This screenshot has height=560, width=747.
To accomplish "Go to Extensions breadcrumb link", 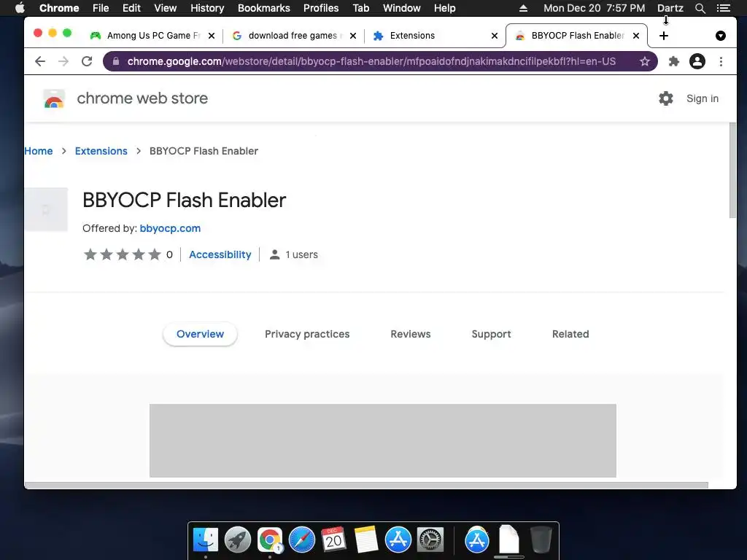I will click(101, 151).
